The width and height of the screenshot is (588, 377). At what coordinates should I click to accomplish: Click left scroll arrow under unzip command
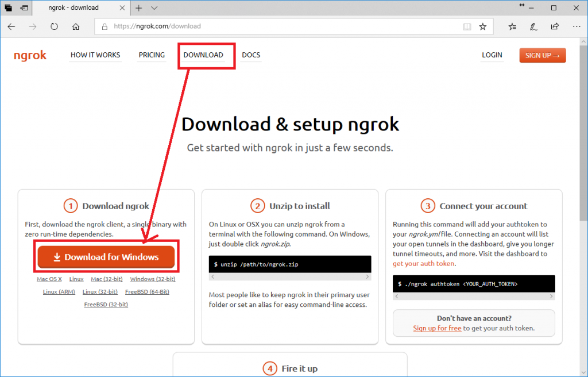212,277
